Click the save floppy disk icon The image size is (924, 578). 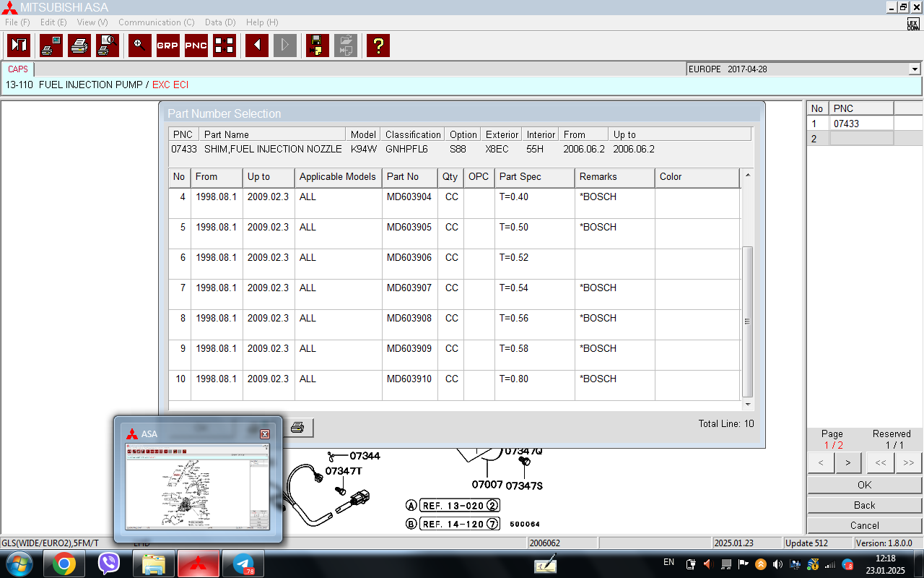click(317, 46)
